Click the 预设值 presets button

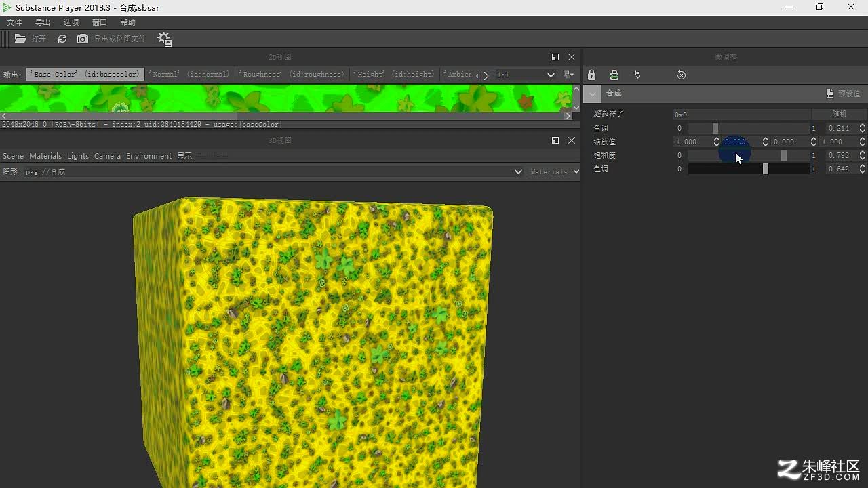pyautogui.click(x=843, y=94)
